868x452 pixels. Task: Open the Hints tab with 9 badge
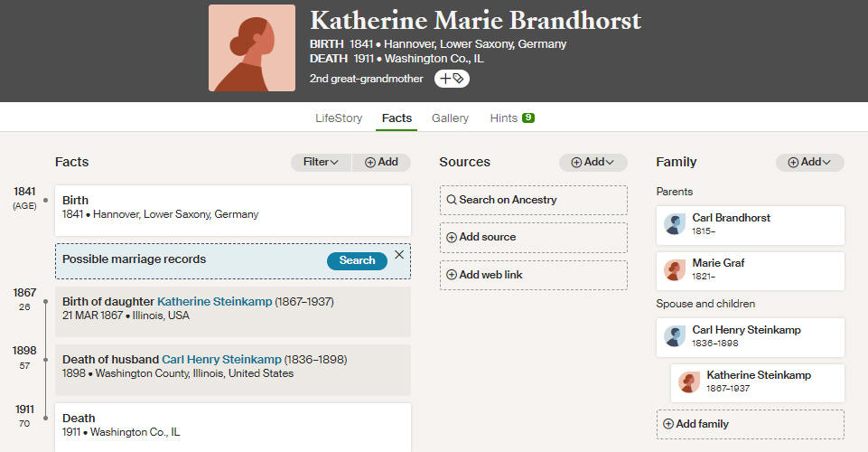[512, 118]
